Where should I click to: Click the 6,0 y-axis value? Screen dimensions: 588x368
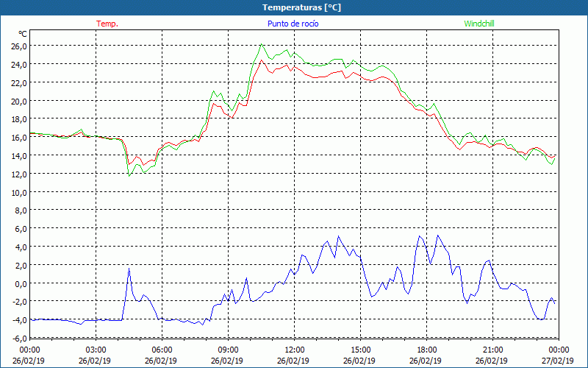click(21, 229)
